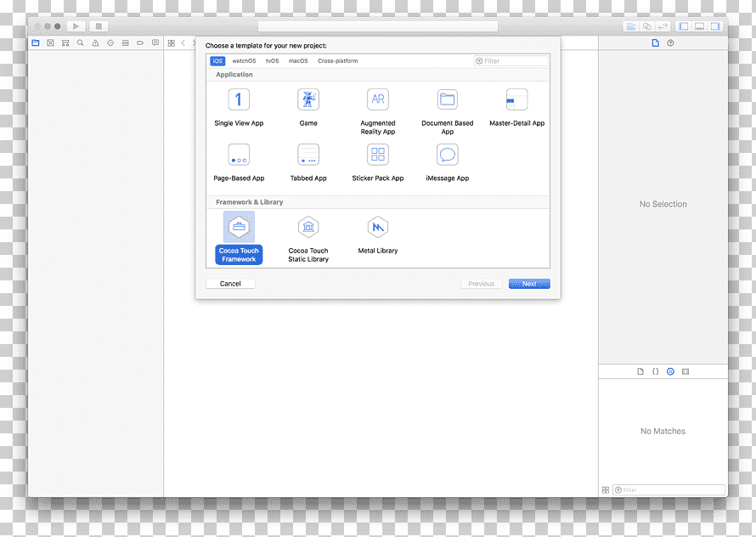Open the Breakpoint navigator
756x537 pixels.
tap(140, 43)
